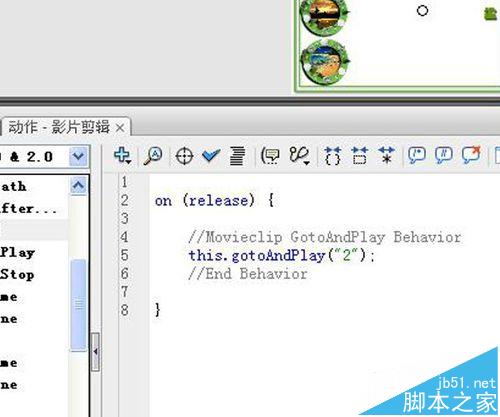Show the code hint icon

(x=270, y=156)
